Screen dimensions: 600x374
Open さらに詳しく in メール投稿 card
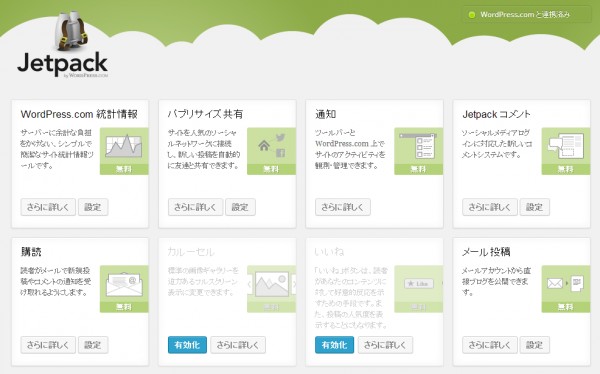(490, 345)
